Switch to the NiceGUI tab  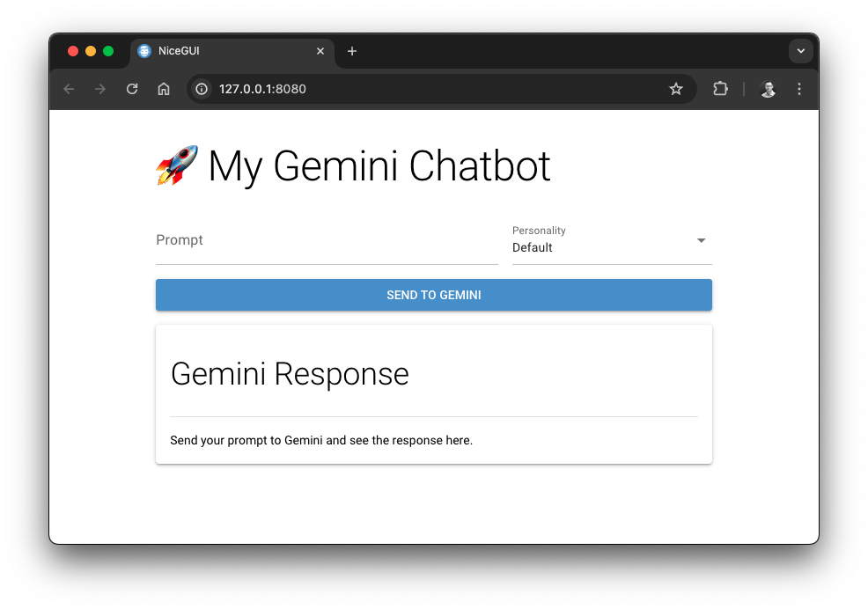220,51
